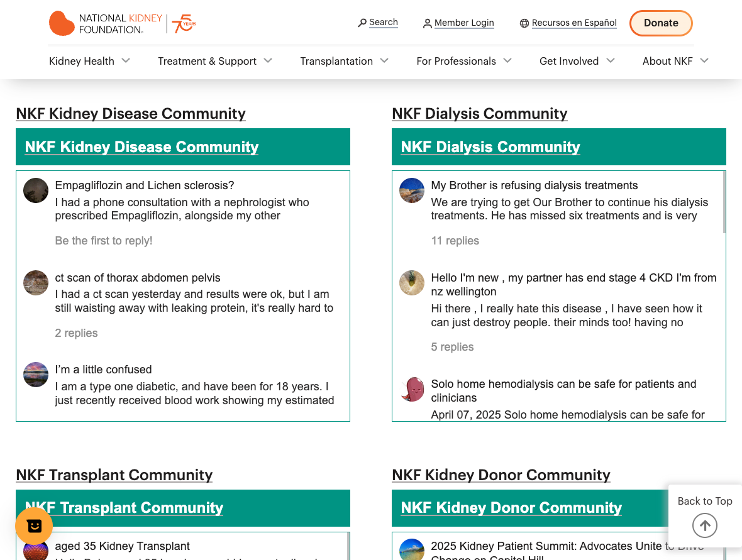Screen dimensions: 742x560
Task: Open post I'm a little confused
Action: (103, 370)
